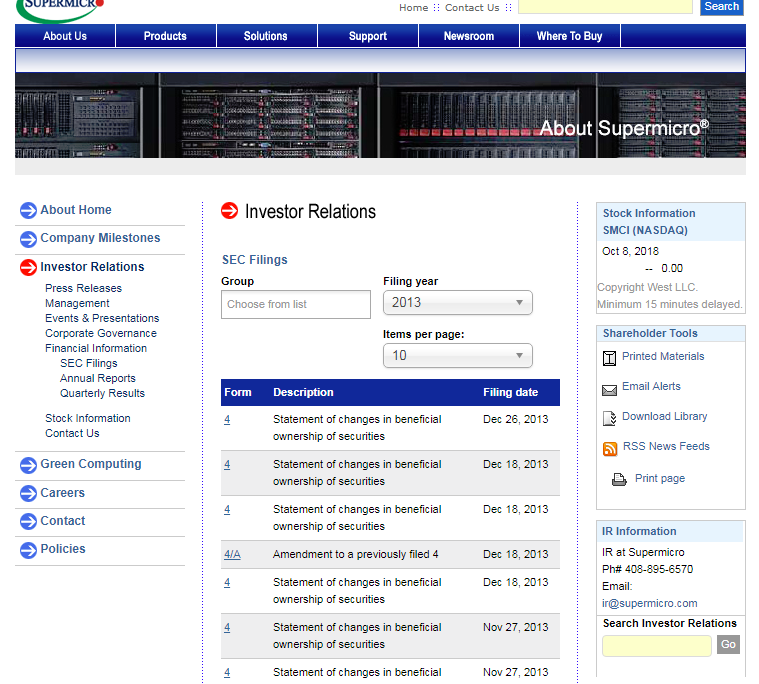Click the arrow icon next to Green Computing
Image resolution: width=759 pixels, height=684 pixels.
pyautogui.click(x=28, y=465)
